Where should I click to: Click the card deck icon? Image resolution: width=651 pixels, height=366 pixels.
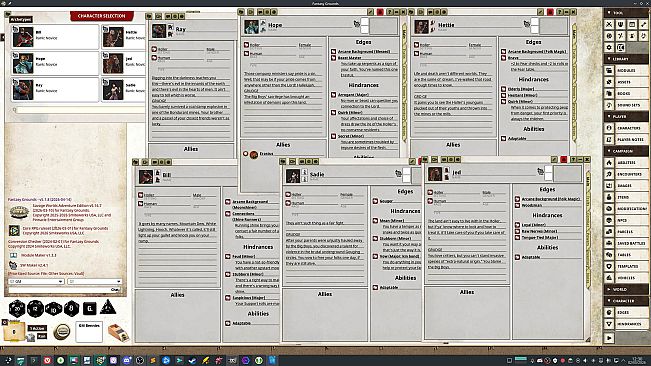118,332
